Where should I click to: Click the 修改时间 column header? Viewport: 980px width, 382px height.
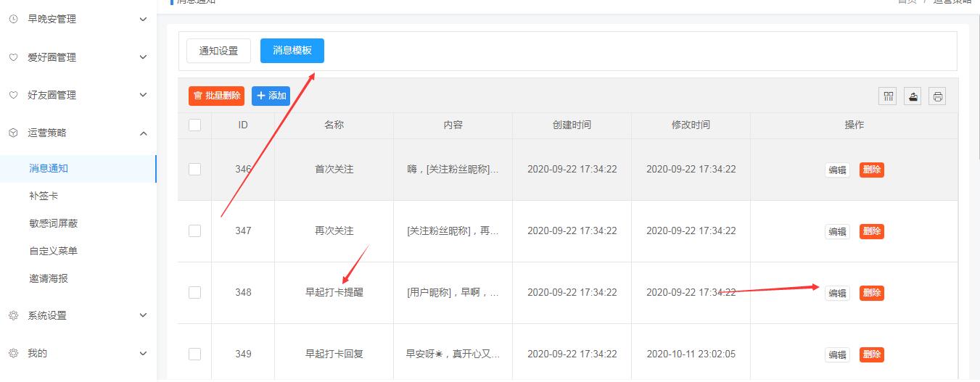(691, 125)
